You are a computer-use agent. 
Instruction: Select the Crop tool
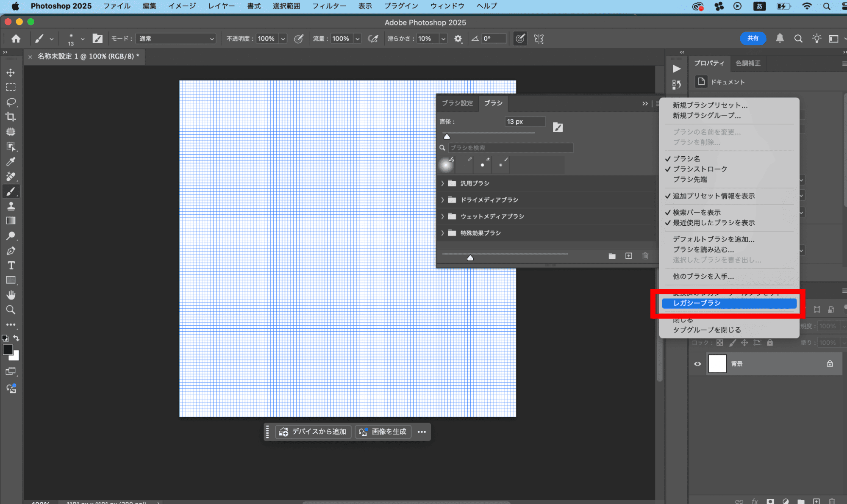click(11, 117)
